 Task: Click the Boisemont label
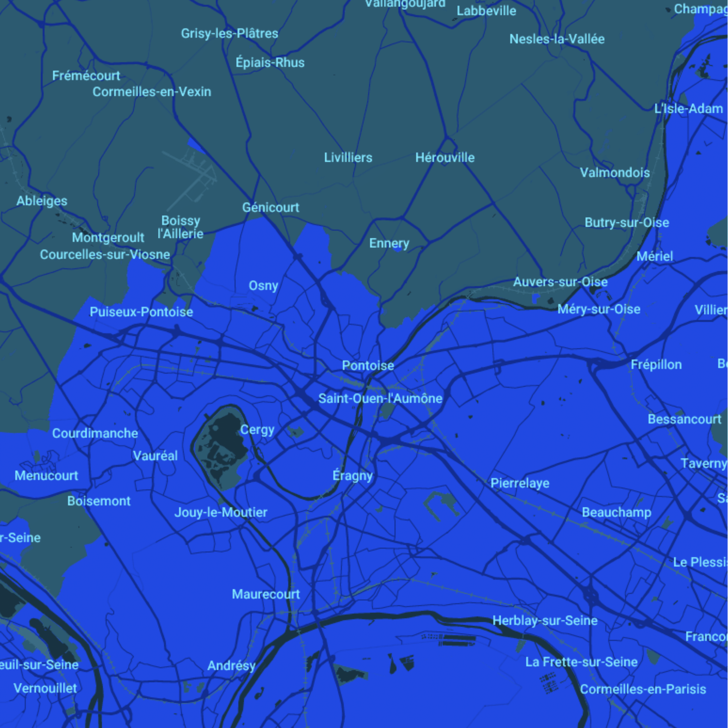(99, 501)
